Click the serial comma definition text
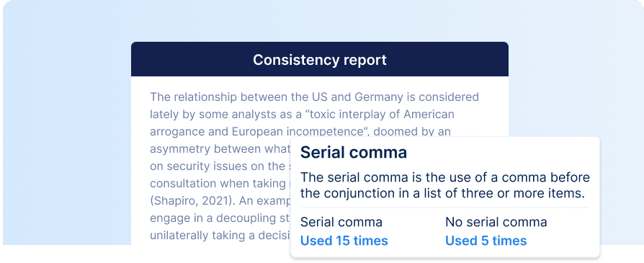 coord(445,185)
